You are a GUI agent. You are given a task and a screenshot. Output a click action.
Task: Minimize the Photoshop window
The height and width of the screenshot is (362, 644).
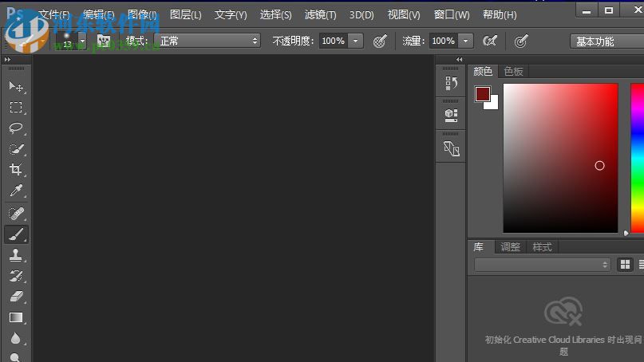tap(587, 10)
